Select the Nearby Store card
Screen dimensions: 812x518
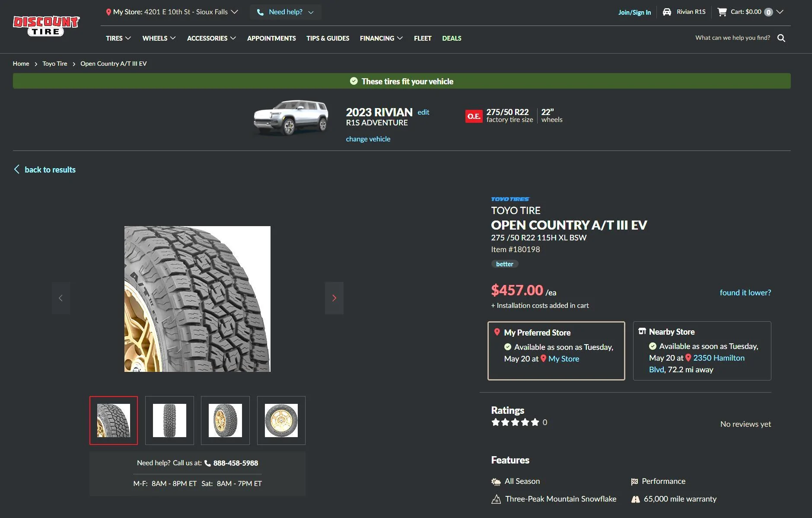(702, 351)
